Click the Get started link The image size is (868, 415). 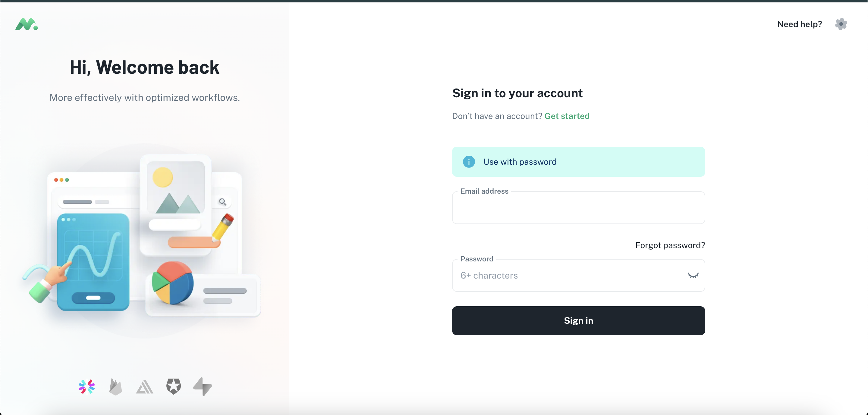(567, 116)
